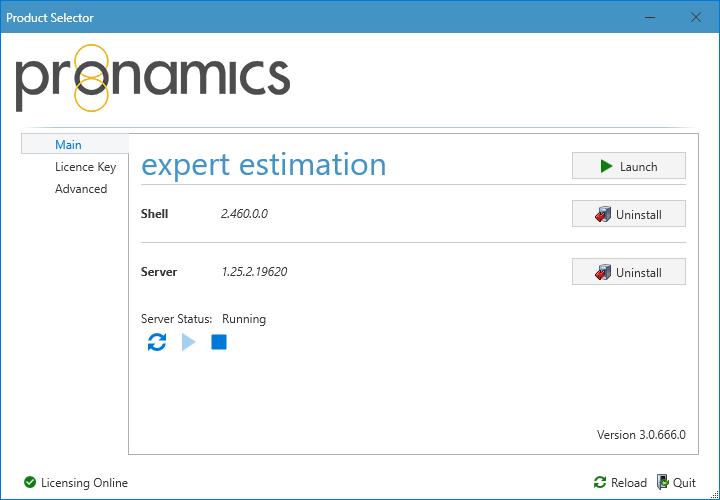Reload the product list

(620, 483)
